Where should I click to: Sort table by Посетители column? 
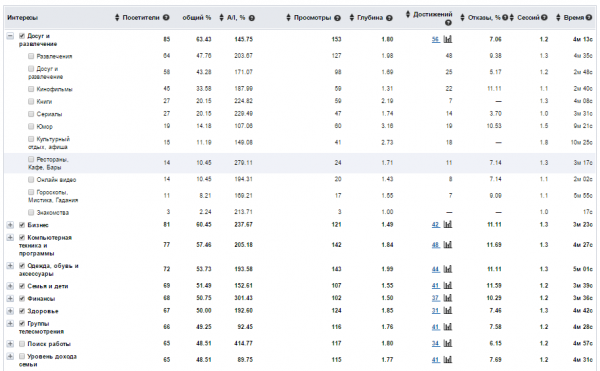[x=117, y=18]
